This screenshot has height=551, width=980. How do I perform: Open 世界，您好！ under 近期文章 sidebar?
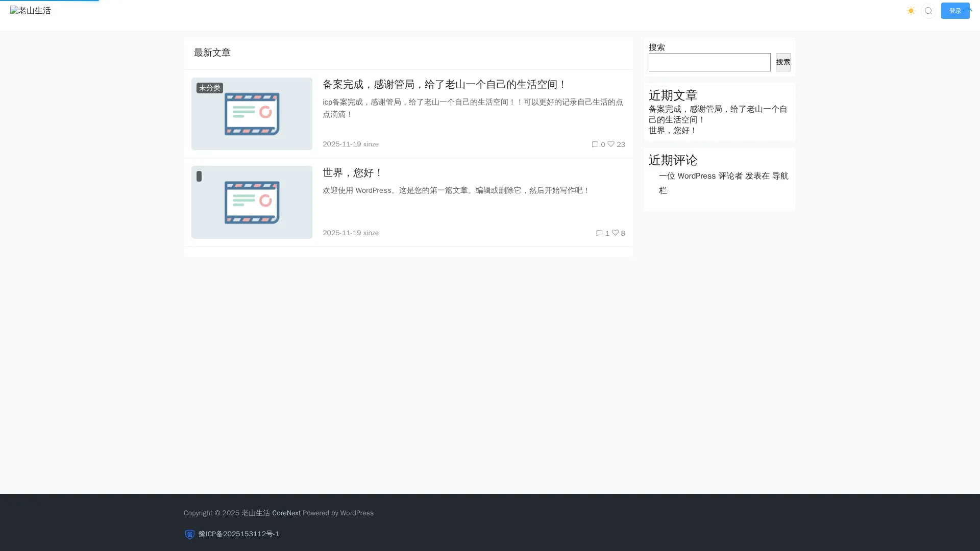click(672, 131)
